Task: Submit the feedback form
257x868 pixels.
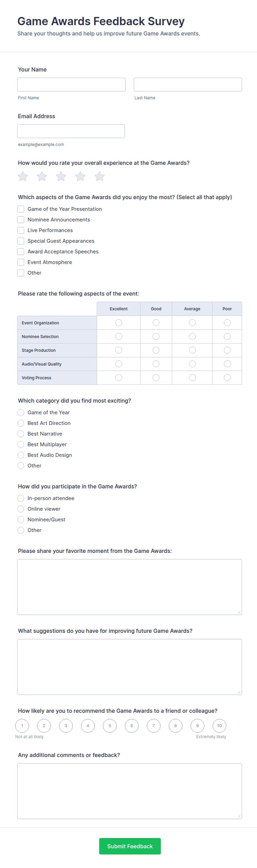Action: coord(130,846)
